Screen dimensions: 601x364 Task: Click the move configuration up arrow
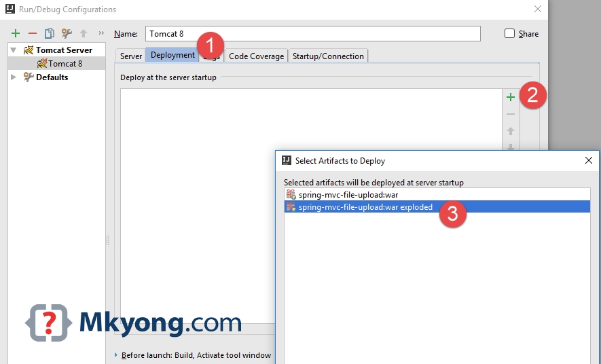pos(84,33)
